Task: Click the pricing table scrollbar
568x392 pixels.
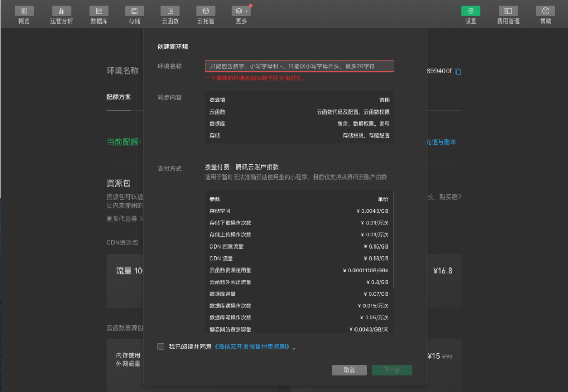Action: 393,240
